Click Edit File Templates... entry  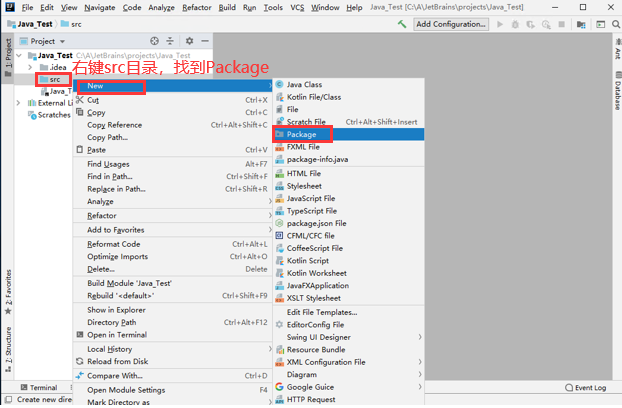(x=348, y=312)
